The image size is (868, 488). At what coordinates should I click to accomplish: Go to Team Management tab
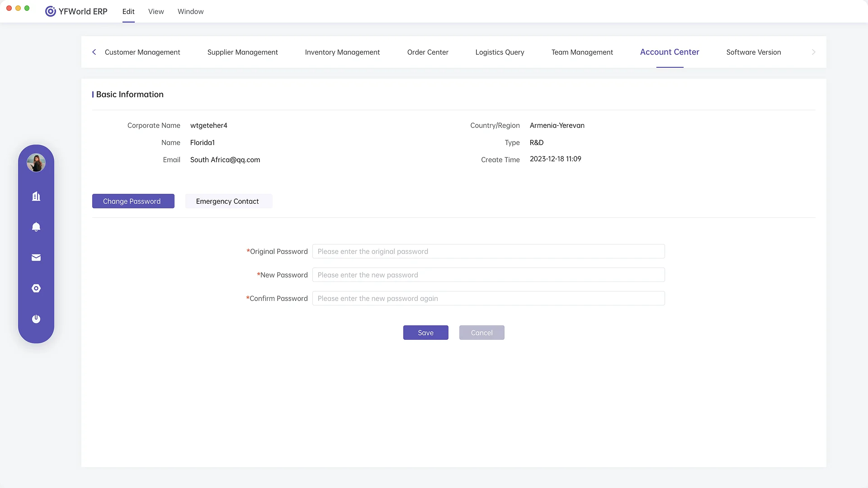(x=582, y=52)
